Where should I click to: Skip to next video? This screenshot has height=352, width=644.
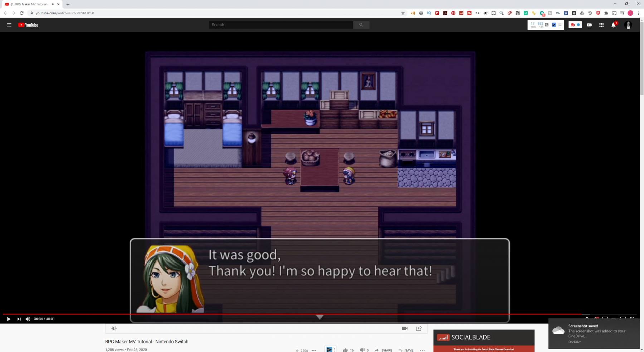point(19,319)
